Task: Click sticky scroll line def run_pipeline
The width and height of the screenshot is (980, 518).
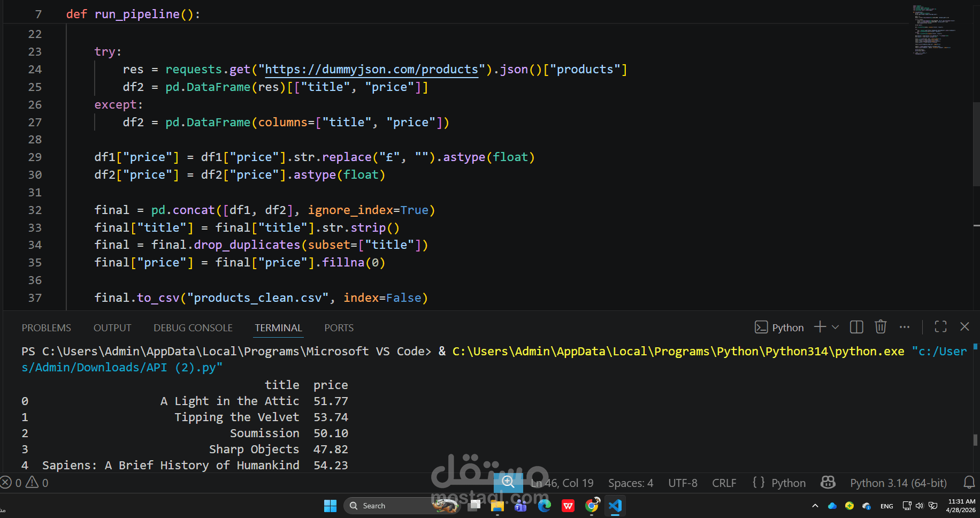Action: (133, 14)
